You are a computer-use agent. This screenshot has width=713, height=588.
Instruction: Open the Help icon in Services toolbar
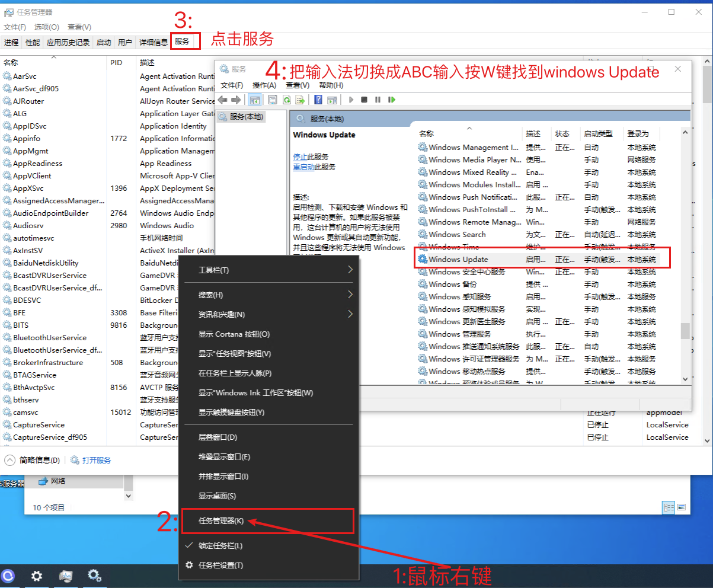[x=318, y=100]
